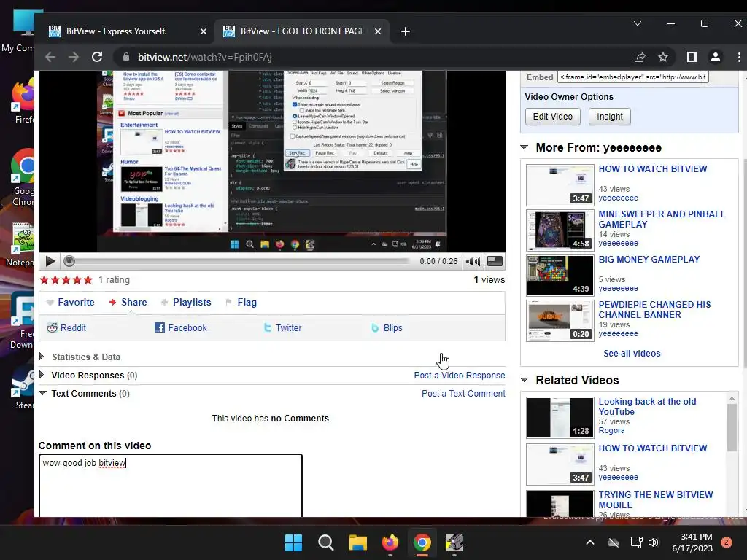Open the Share tab
Screen dimensions: 747x560
[128, 303]
